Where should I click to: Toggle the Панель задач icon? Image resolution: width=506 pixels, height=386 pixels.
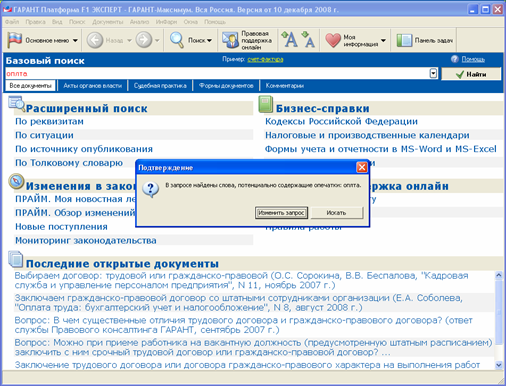404,40
